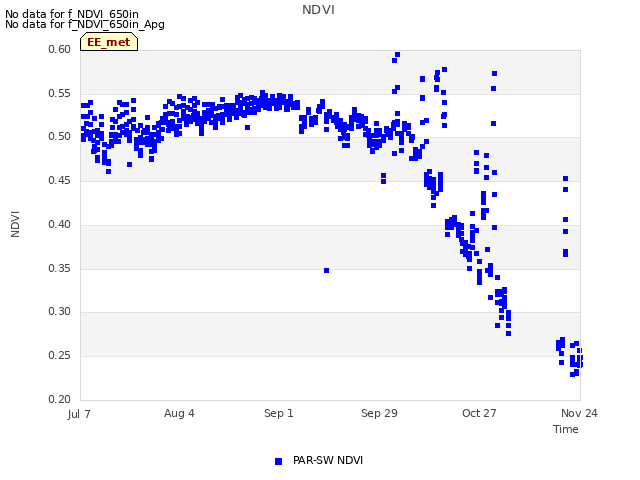Click the 0.35 y-axis tick label
Image resolution: width=640 pixels, height=480 pixels.
[59, 269]
